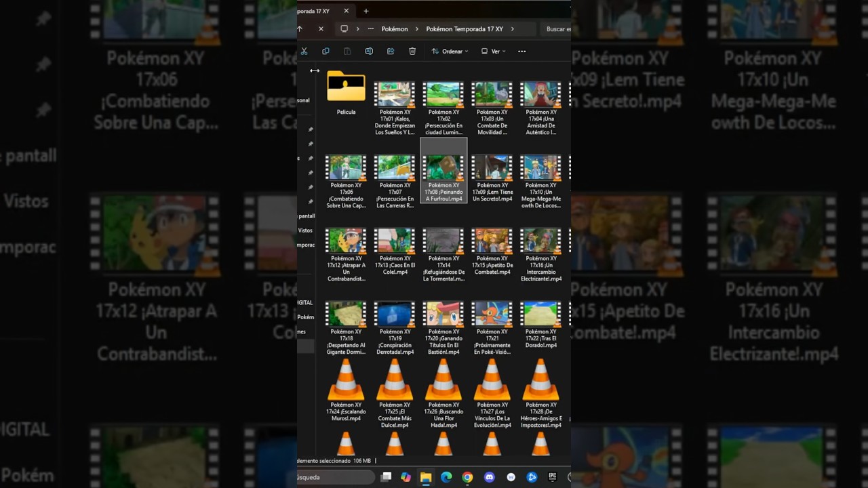This screenshot has width=868, height=488.
Task: Click the File Explorer taskbar icon
Action: point(426,477)
